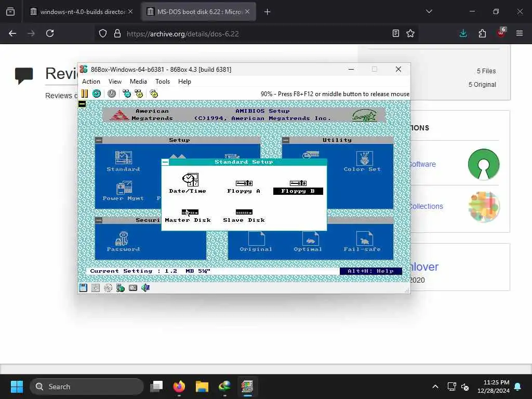
Task: Switch to MS-DOS boot disk 6.22 tab
Action: coord(198,11)
